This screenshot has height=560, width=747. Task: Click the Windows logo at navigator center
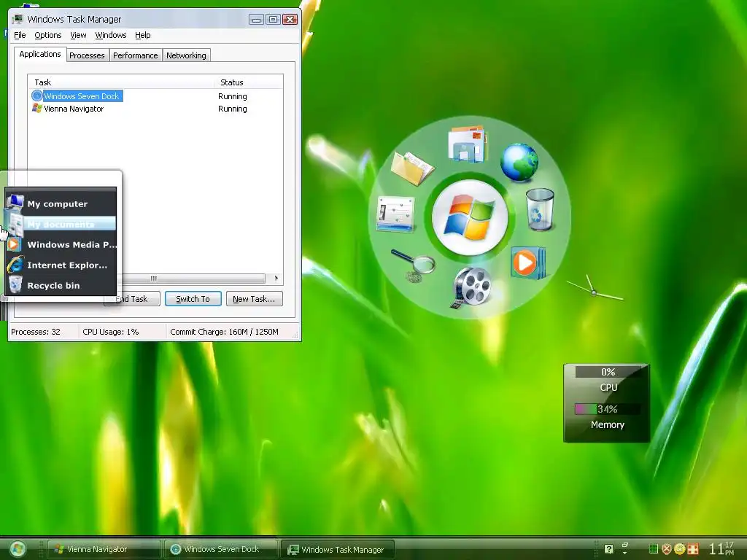click(x=470, y=217)
